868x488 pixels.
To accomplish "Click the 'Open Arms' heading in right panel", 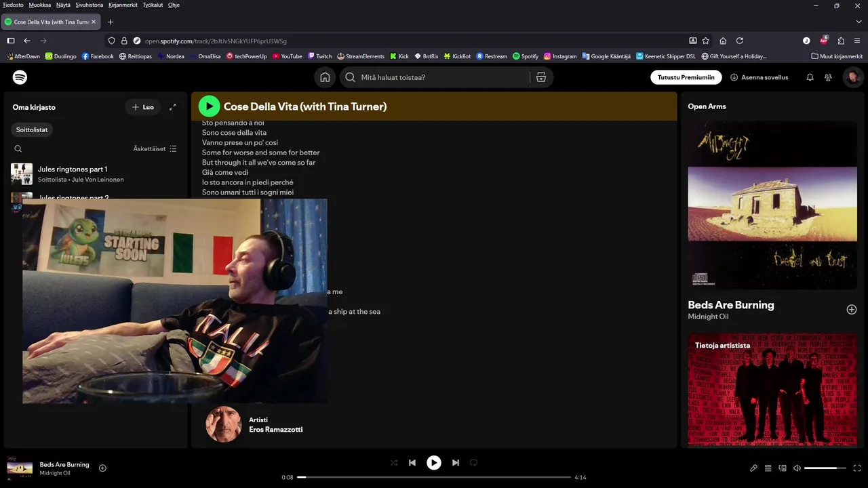I will (x=707, y=106).
